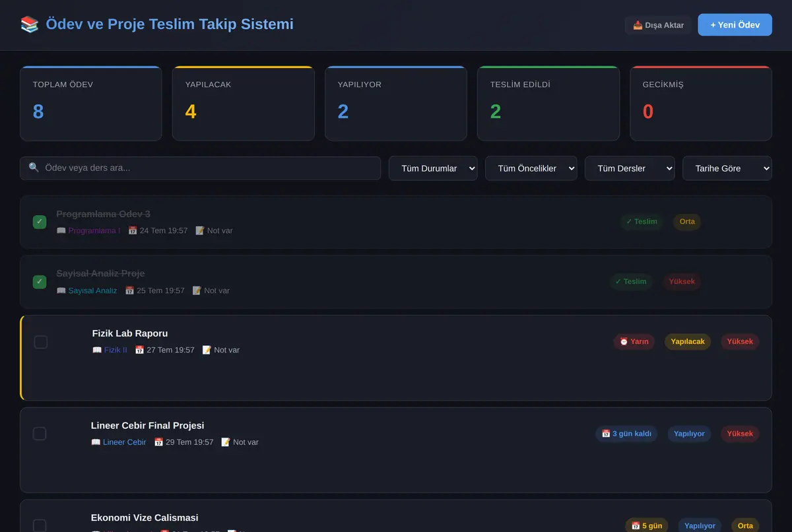792x532 pixels.
Task: Open the Fizik II course link
Action: coord(115,350)
